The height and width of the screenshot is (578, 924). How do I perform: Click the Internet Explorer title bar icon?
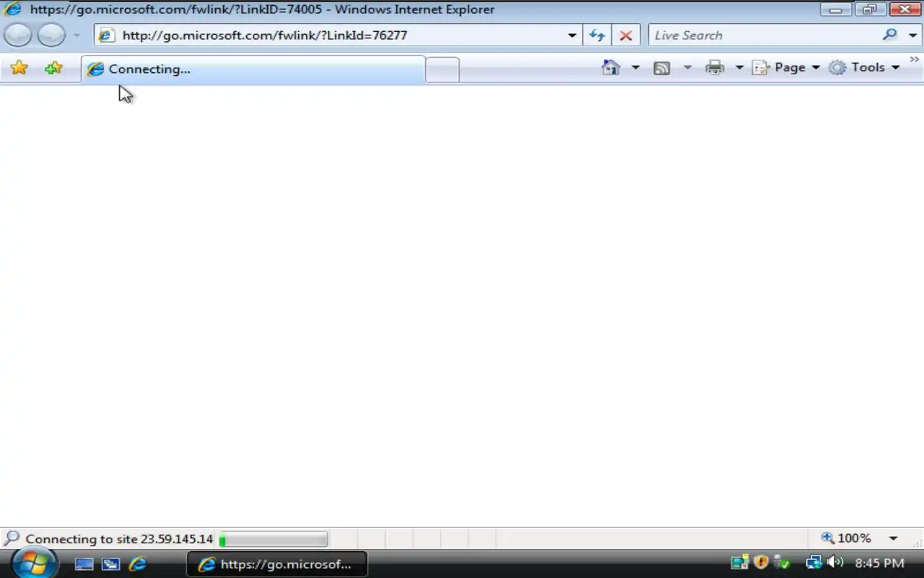tap(12, 9)
